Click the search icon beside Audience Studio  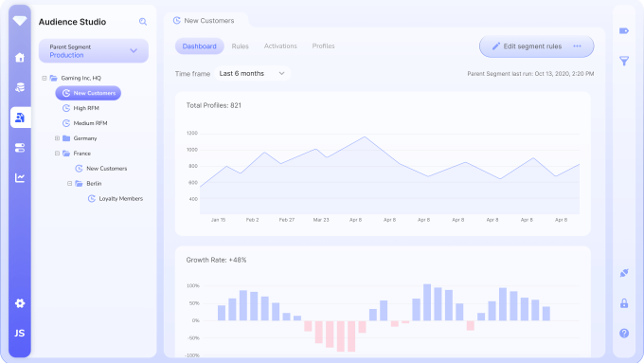[x=142, y=22]
